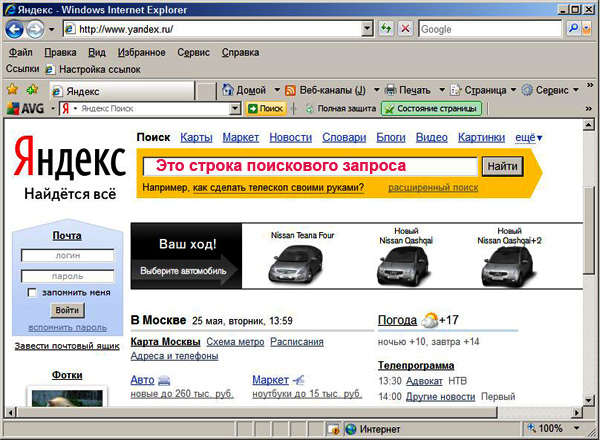Click the Погода weather sun-cloud icon
Image resolution: width=600 pixels, height=440 pixels.
pyautogui.click(x=429, y=320)
